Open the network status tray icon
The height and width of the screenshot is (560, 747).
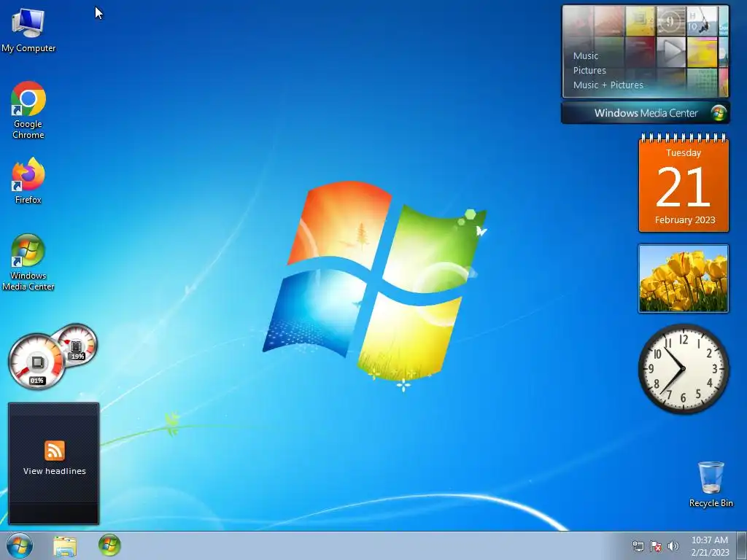(x=638, y=546)
